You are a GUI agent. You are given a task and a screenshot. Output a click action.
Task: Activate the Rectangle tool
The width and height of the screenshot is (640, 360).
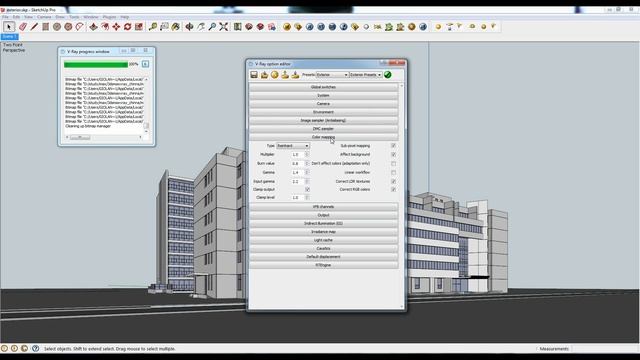click(x=45, y=27)
